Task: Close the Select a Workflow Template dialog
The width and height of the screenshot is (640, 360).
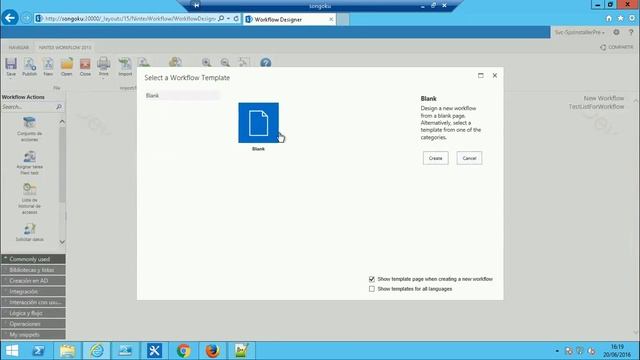Action: coord(495,76)
